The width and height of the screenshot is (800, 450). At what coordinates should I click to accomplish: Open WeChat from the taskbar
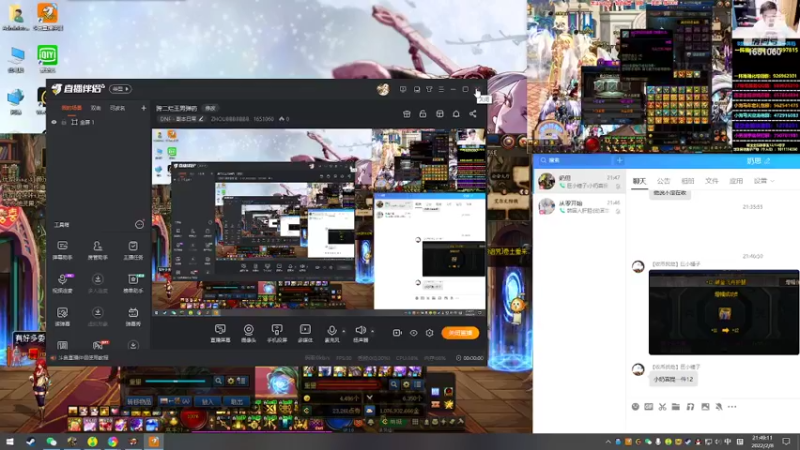pos(52,441)
